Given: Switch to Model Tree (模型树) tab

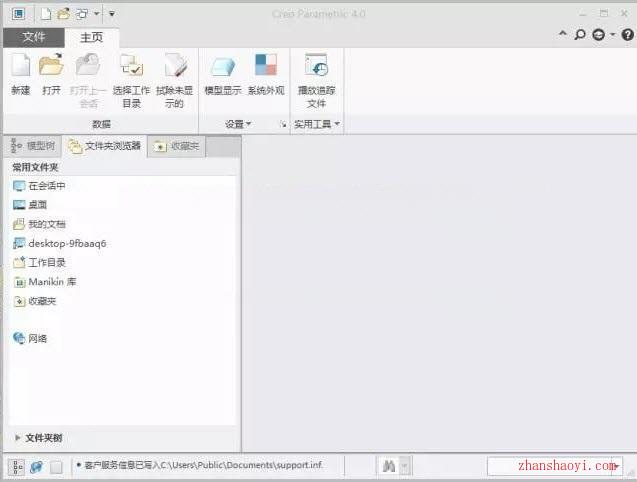Looking at the screenshot, I should pos(32,146).
